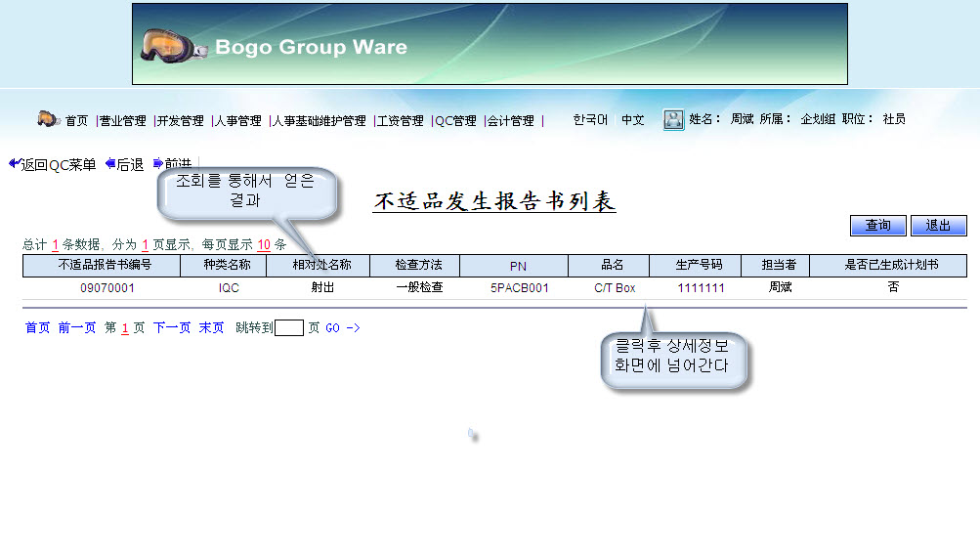Open the 人事基础维护管理 menu
This screenshot has width=980, height=555.
pos(319,120)
